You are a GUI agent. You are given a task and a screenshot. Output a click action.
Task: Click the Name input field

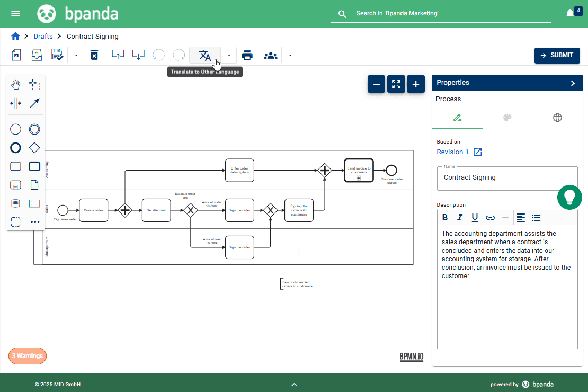(x=507, y=178)
